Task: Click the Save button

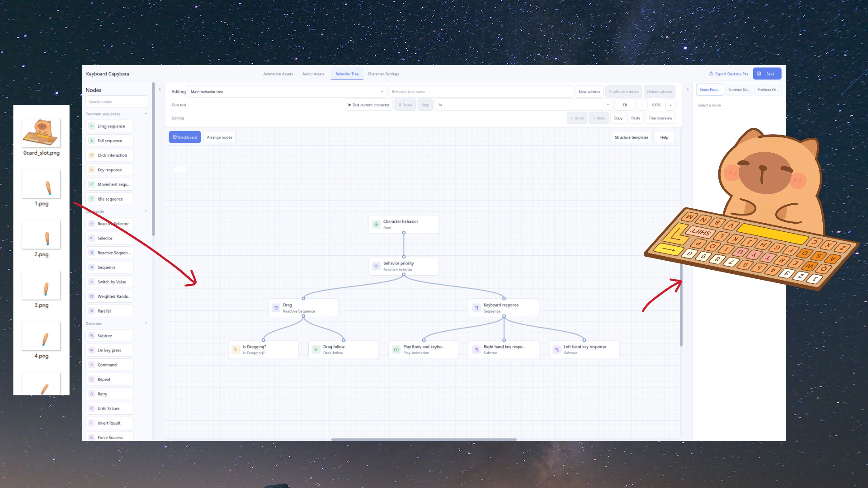Action: coord(767,74)
